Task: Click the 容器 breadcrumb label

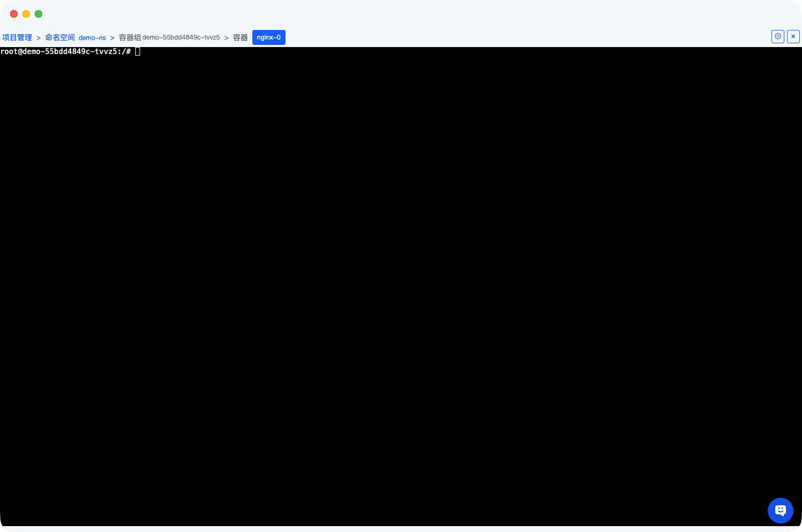Action: [x=240, y=37]
